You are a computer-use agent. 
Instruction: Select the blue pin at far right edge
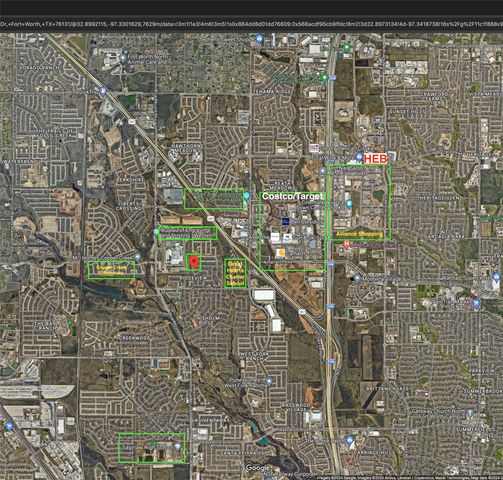496,276
